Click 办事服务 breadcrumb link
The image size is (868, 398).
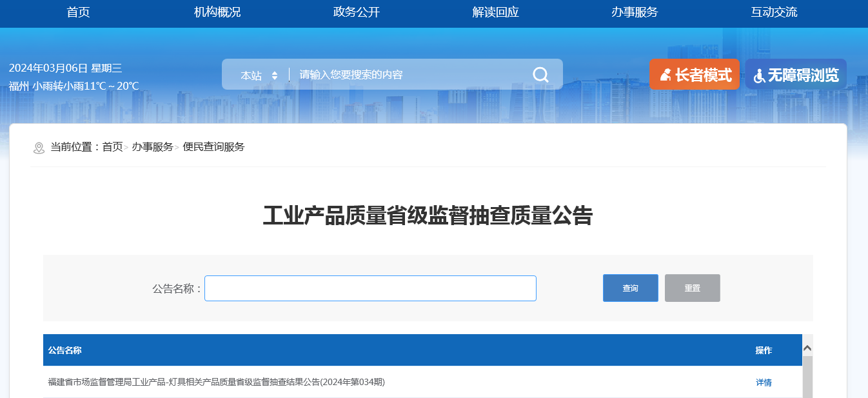pos(152,147)
